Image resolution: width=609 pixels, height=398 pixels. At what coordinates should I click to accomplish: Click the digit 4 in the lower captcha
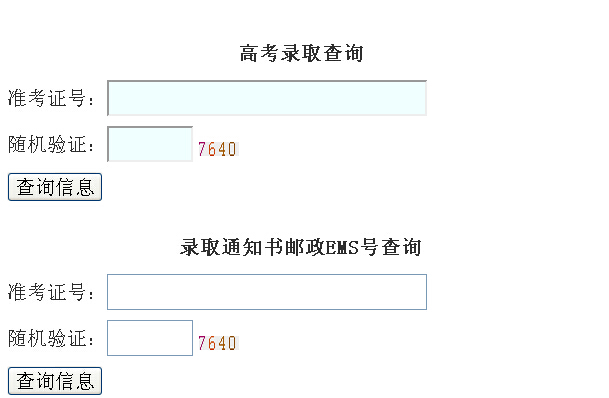pyautogui.click(x=222, y=343)
